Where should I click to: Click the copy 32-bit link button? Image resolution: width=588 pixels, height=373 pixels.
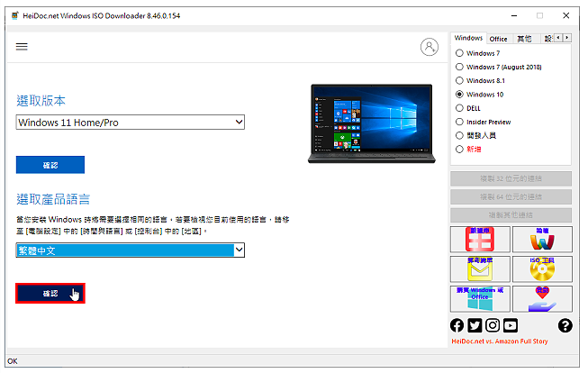pos(511,178)
